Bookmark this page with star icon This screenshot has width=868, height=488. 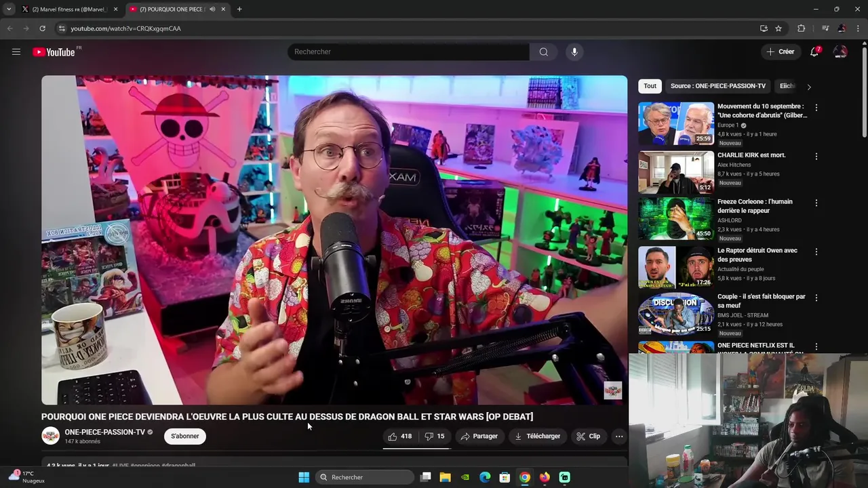(x=778, y=28)
